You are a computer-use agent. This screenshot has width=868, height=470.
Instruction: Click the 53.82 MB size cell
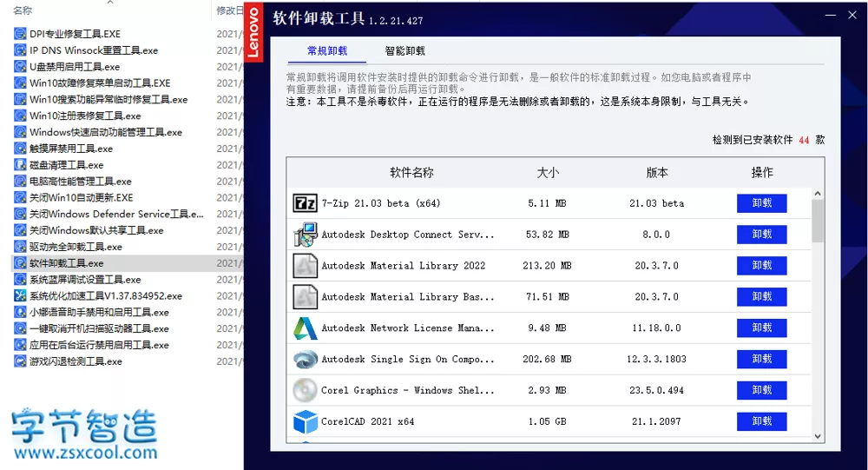548,235
